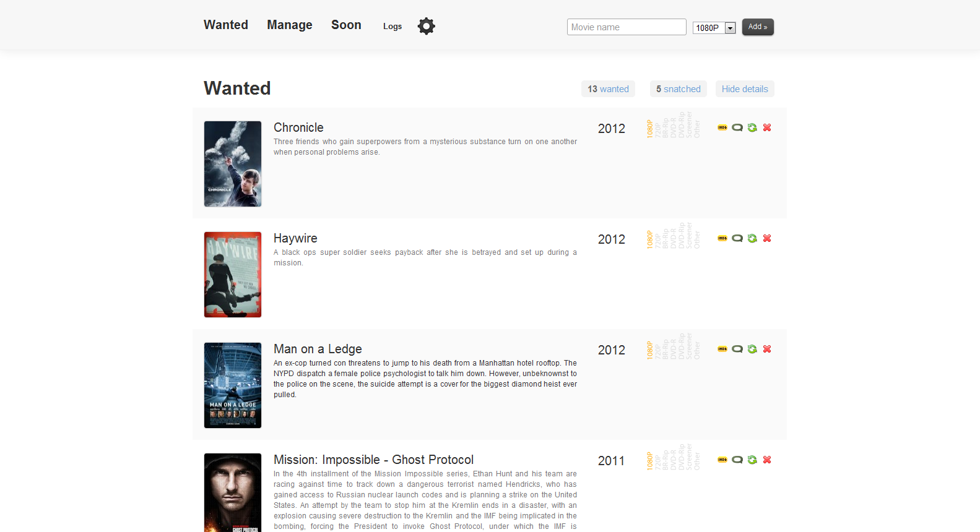980x532 pixels.
Task: Click the year 2012 beside Chronicle
Action: click(612, 129)
